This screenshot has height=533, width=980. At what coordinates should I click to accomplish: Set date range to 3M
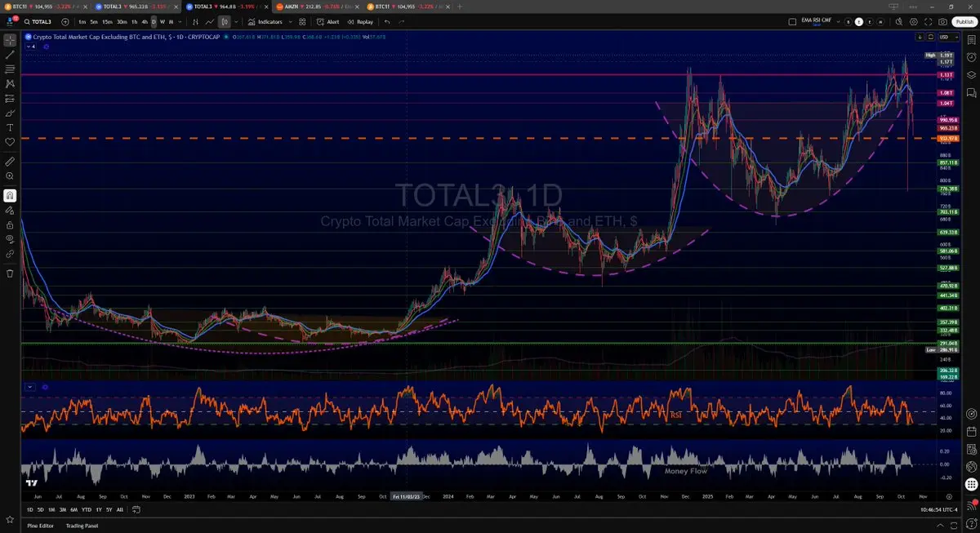click(63, 509)
